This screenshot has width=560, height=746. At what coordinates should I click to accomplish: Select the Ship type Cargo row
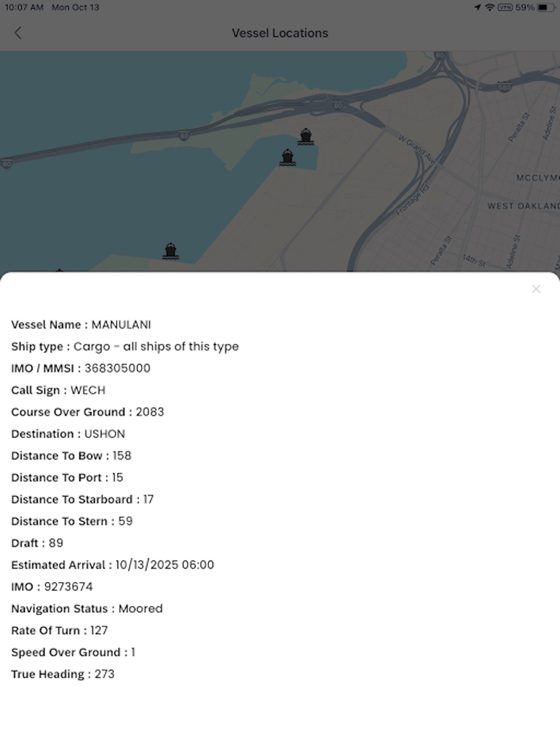(125, 346)
